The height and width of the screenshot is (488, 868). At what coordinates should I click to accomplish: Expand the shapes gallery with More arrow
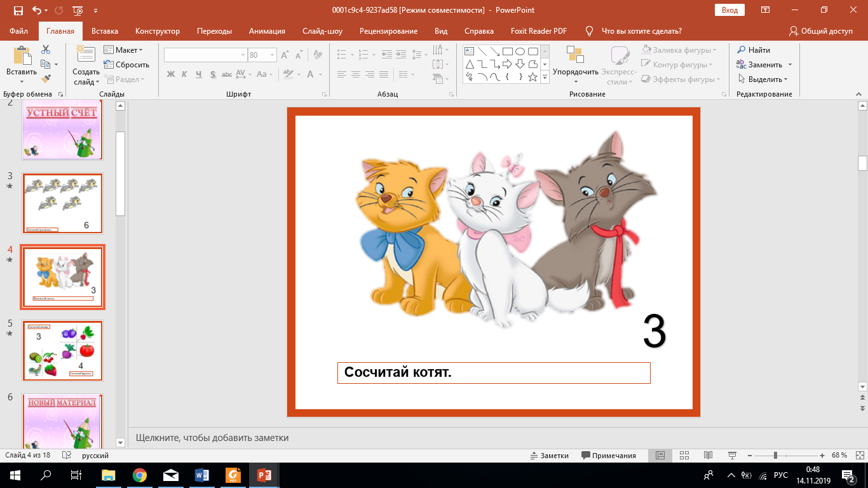545,78
